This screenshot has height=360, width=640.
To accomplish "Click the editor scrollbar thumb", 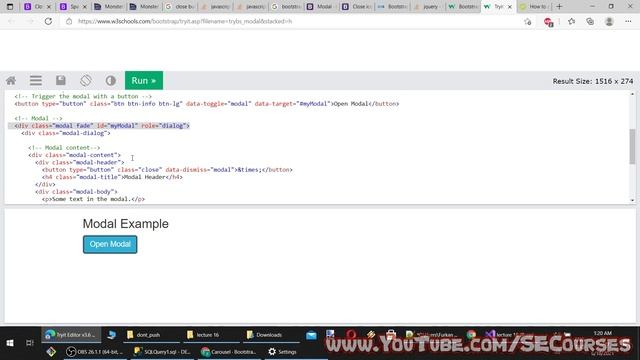I will click(632, 146).
